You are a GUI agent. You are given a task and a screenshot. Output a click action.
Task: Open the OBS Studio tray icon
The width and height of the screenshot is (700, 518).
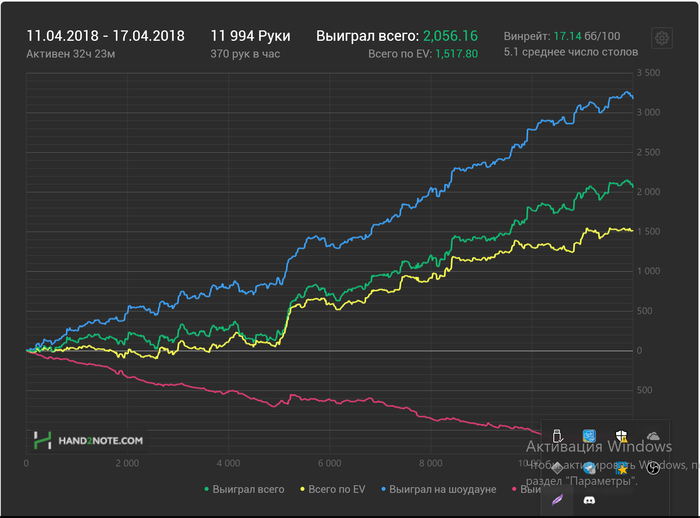[653, 468]
